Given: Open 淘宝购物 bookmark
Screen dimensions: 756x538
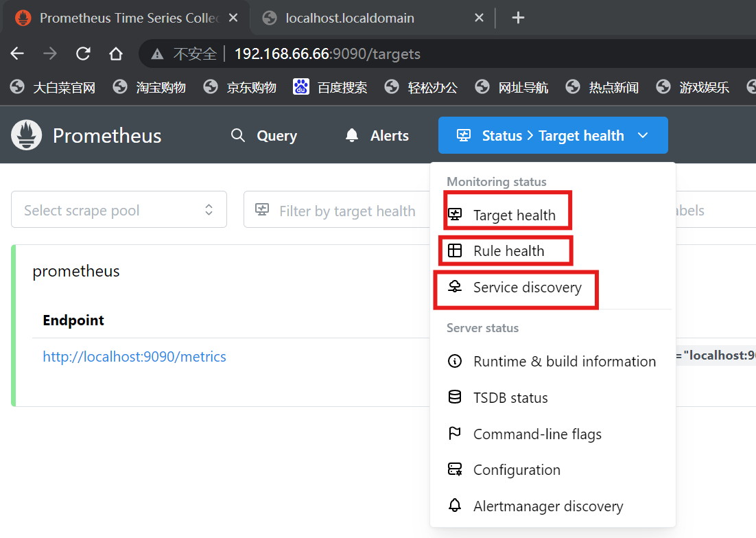Looking at the screenshot, I should pyautogui.click(x=150, y=87).
